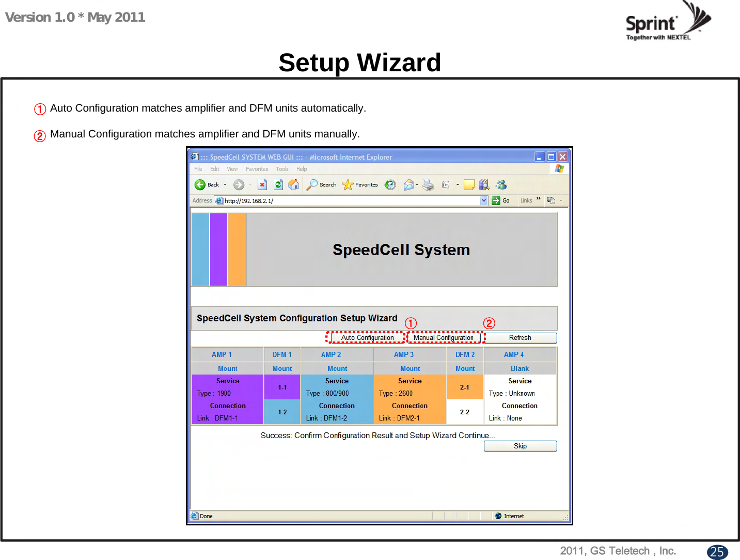Open the Edit menu
The height and width of the screenshot is (560, 740).
(215, 169)
